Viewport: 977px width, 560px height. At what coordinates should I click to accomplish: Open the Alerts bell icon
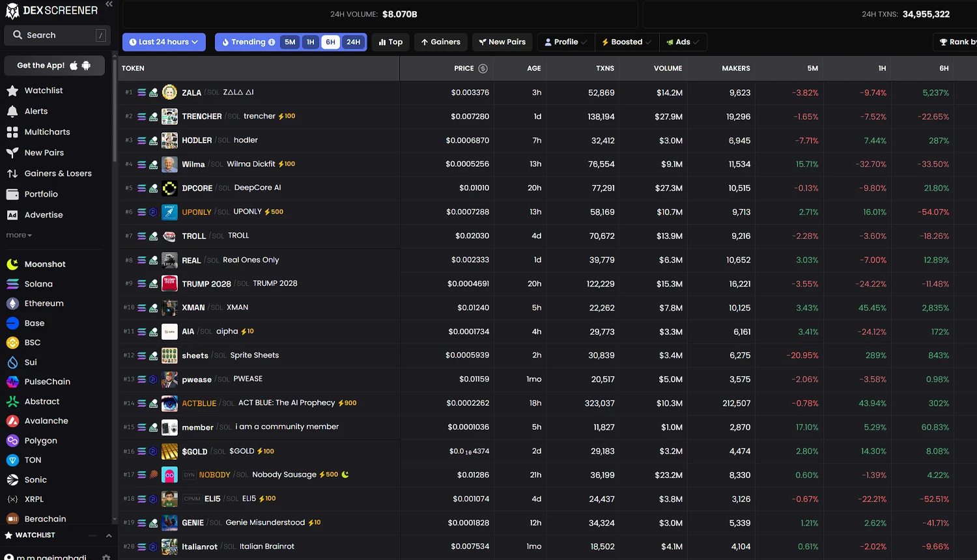[x=12, y=111]
